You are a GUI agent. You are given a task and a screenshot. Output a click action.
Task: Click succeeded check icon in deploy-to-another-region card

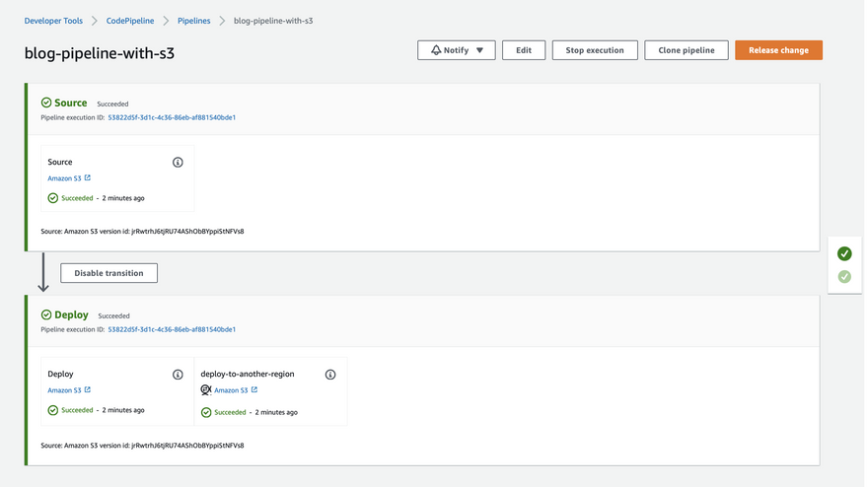[x=206, y=412]
